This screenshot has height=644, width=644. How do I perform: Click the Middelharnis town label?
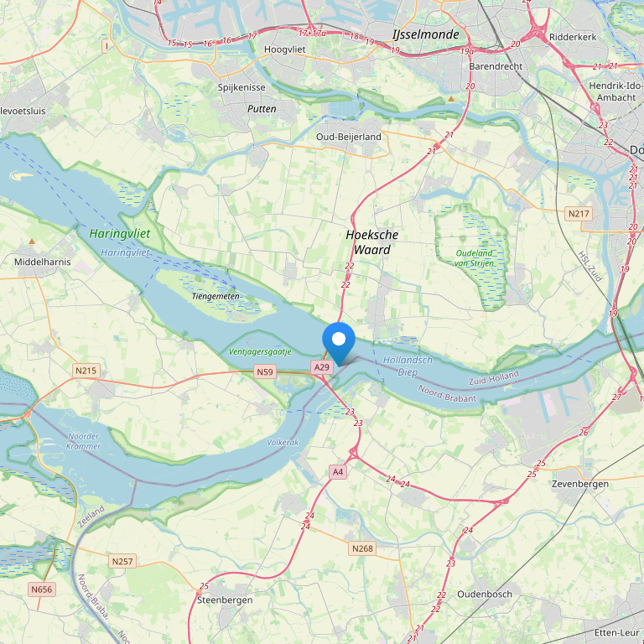[x=42, y=262]
